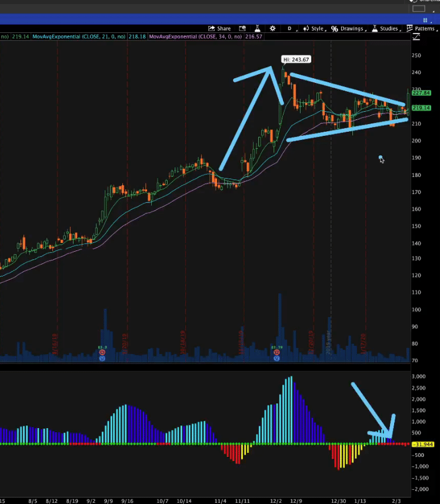Click the empty rectangle box at top right
The image size is (440, 504).
click(x=419, y=9)
